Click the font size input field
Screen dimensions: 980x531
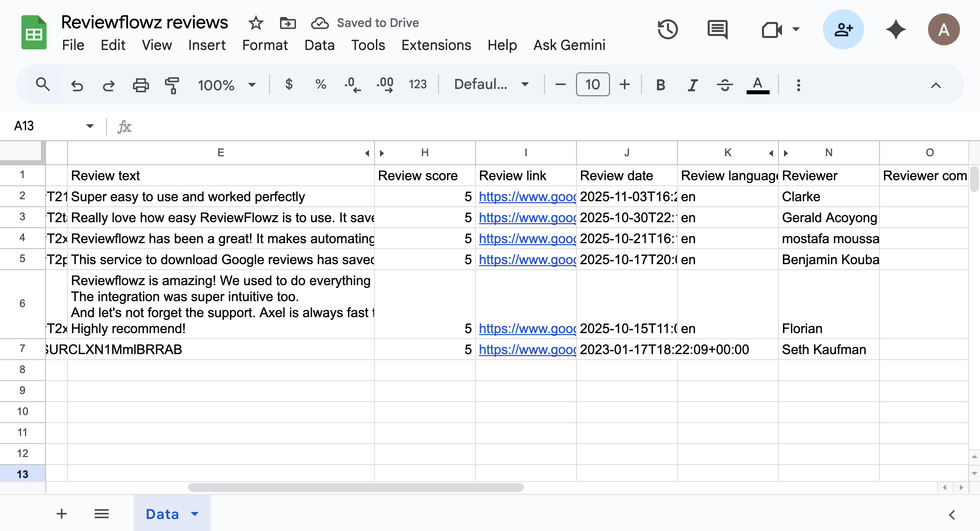tap(592, 84)
